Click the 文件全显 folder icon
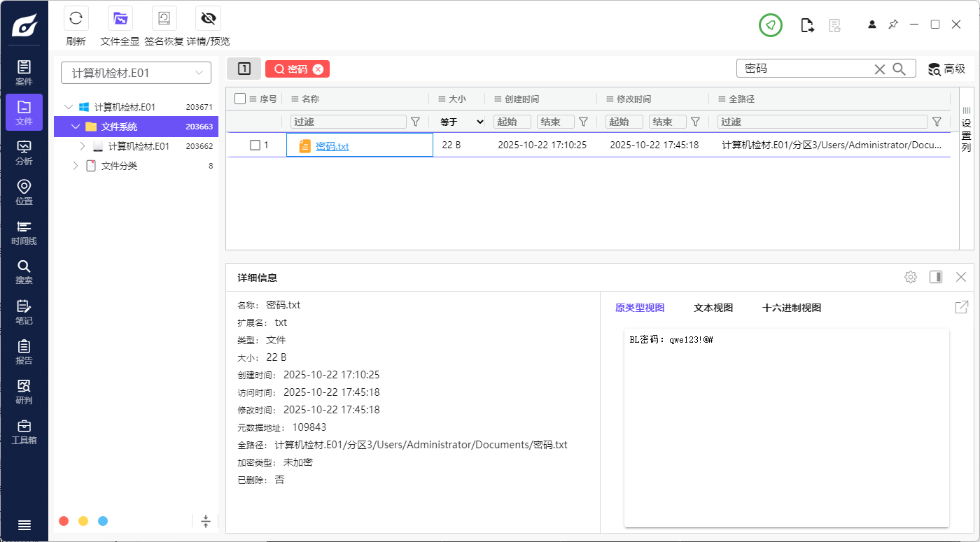This screenshot has height=542, width=980. [120, 19]
